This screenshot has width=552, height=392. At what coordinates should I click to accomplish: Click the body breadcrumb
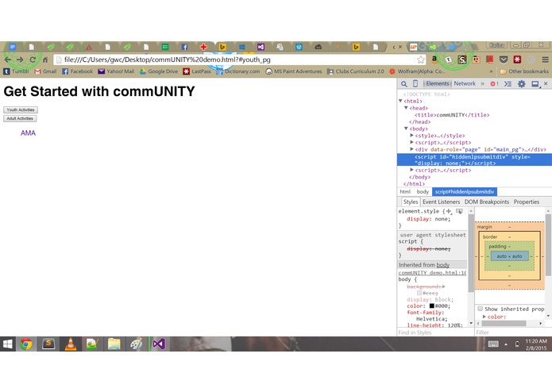coord(423,192)
